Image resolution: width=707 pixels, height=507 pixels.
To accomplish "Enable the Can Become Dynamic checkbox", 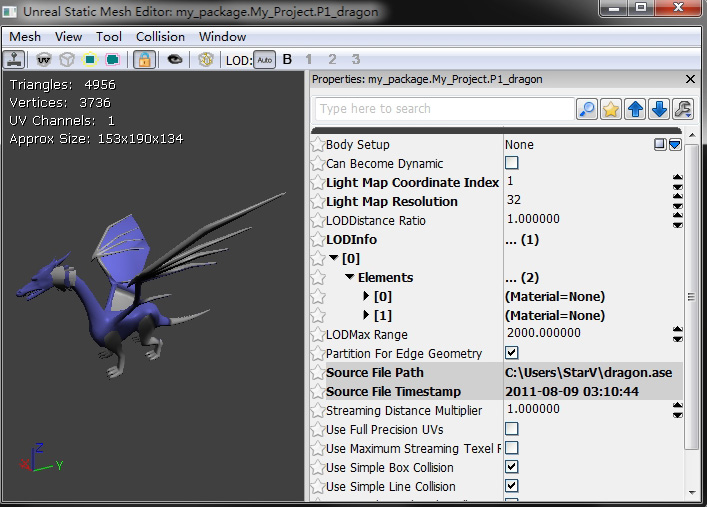I will coord(512,163).
